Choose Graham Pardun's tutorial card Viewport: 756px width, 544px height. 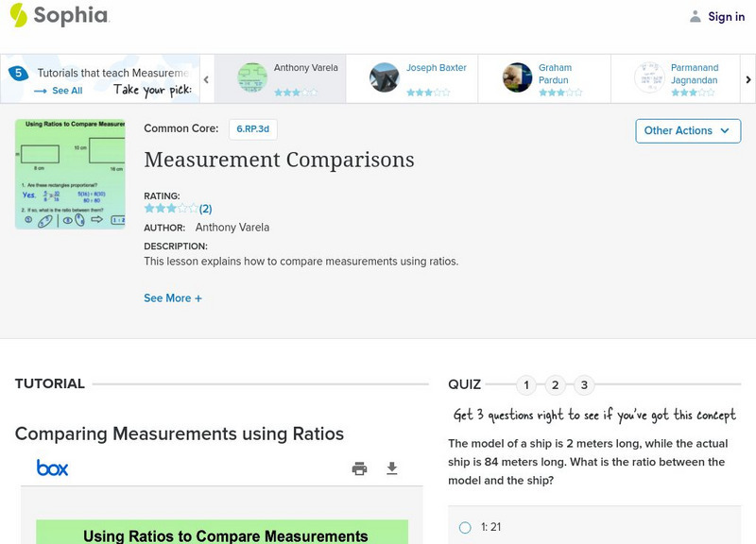[x=543, y=78]
